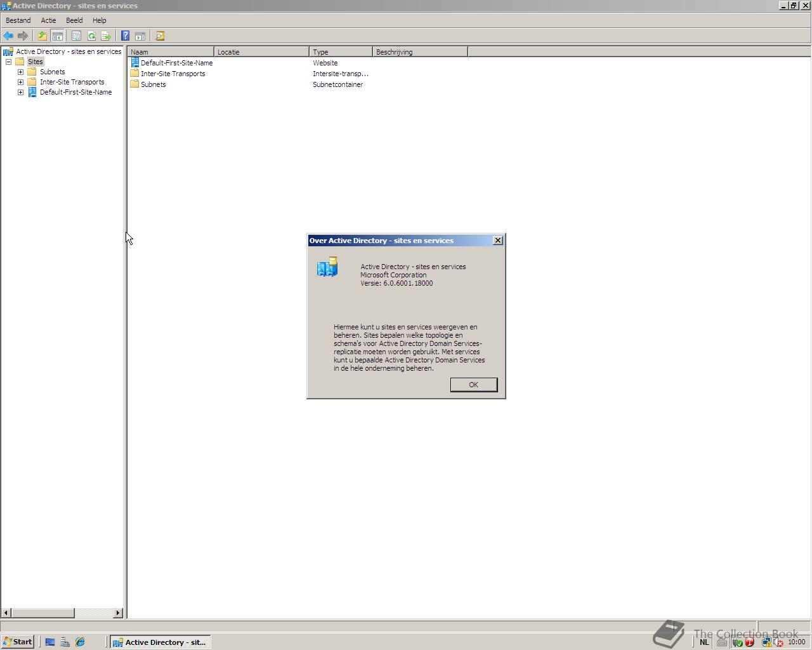Image resolution: width=812 pixels, height=650 pixels.
Task: Click the Start button
Action: click(18, 642)
